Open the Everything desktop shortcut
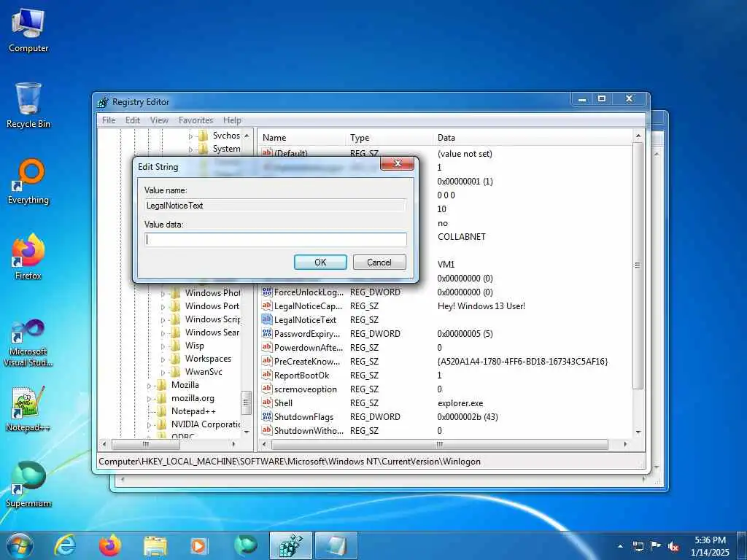The width and height of the screenshot is (747, 560). tap(28, 182)
